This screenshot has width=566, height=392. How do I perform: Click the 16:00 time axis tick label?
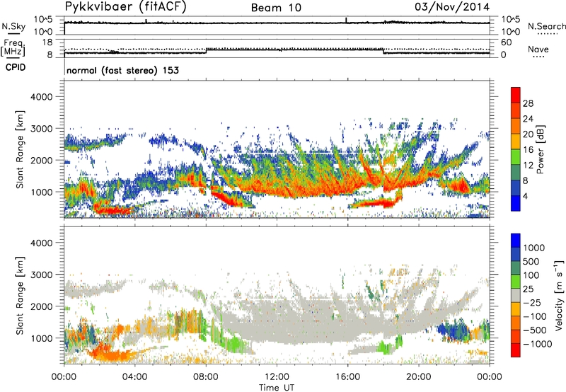pyautogui.click(x=347, y=377)
